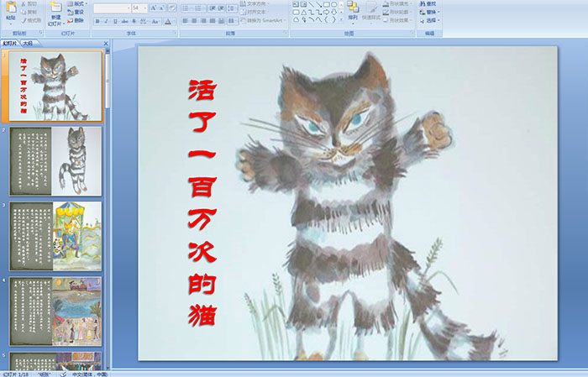The height and width of the screenshot is (377, 588).
Task: Insert a horizontal text box shape
Action: coord(296,4)
